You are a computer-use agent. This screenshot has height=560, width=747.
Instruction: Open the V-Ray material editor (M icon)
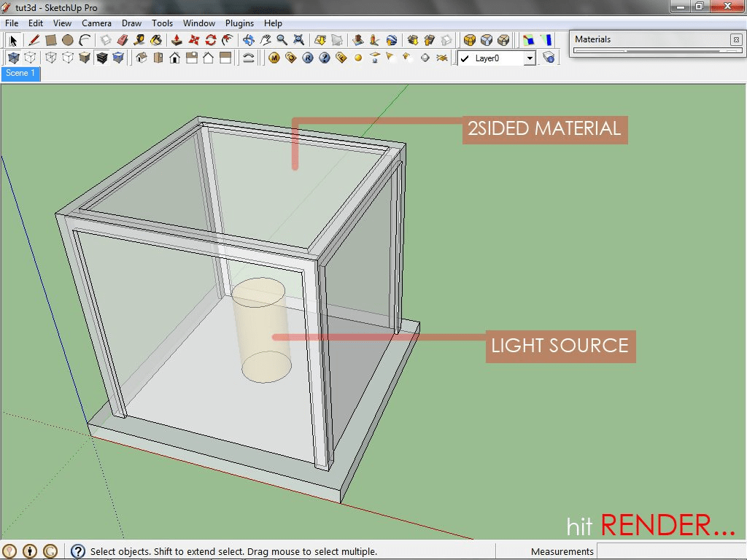coord(274,58)
